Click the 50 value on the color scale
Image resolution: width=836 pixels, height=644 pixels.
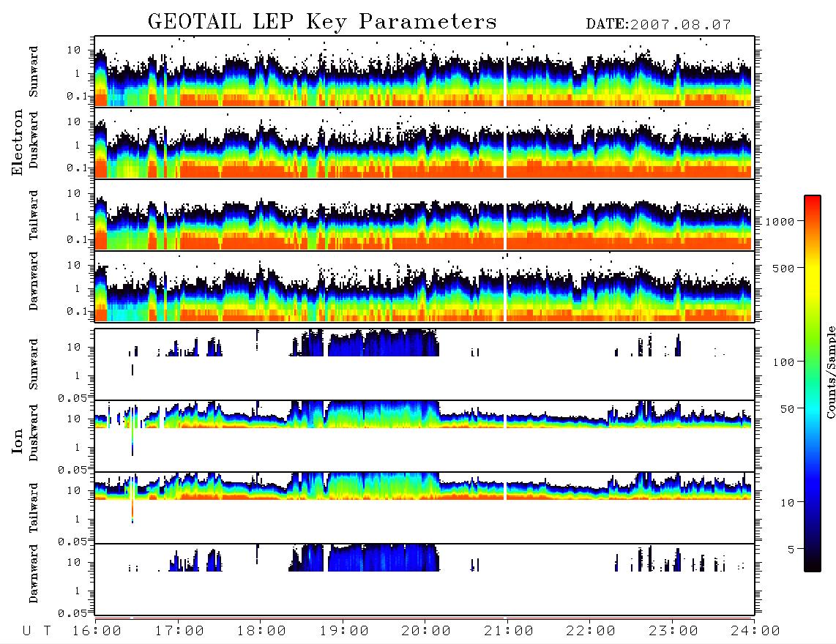pos(787,409)
